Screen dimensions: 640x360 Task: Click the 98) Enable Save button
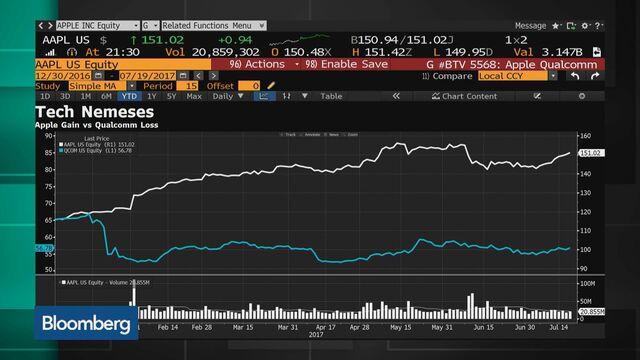(x=347, y=64)
